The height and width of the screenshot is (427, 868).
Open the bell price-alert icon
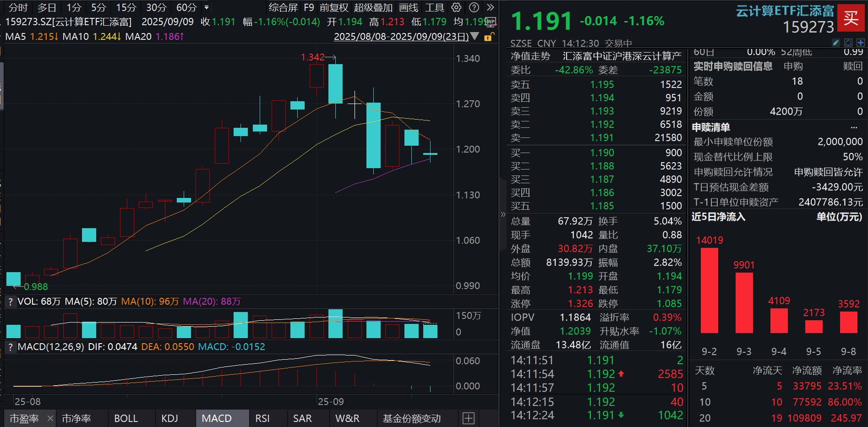[848, 43]
